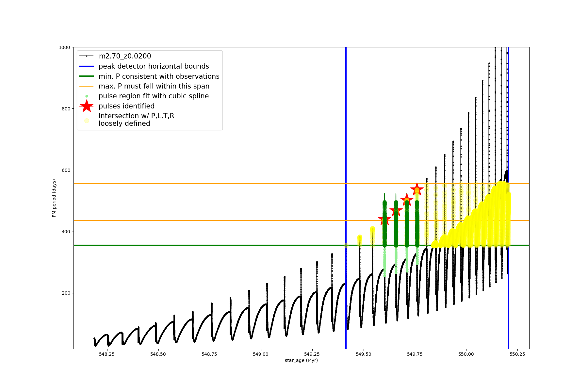Click the thick green line sample in the legend
This screenshot has width=588, height=392.
(87, 76)
